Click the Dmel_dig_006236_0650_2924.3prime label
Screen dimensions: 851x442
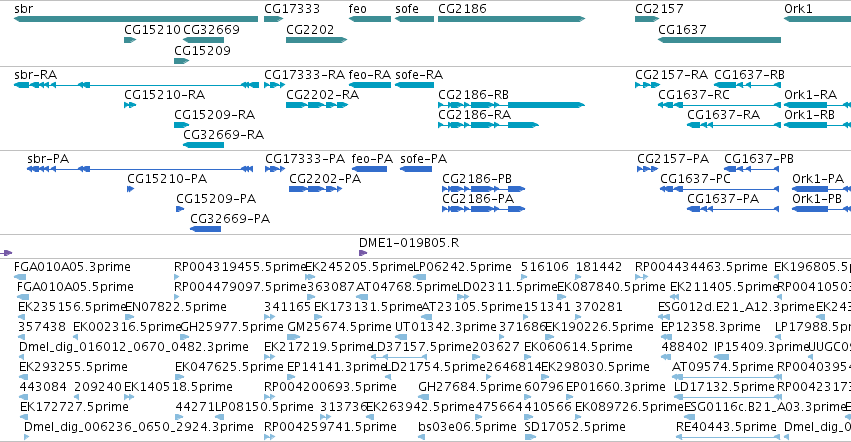[139, 427]
